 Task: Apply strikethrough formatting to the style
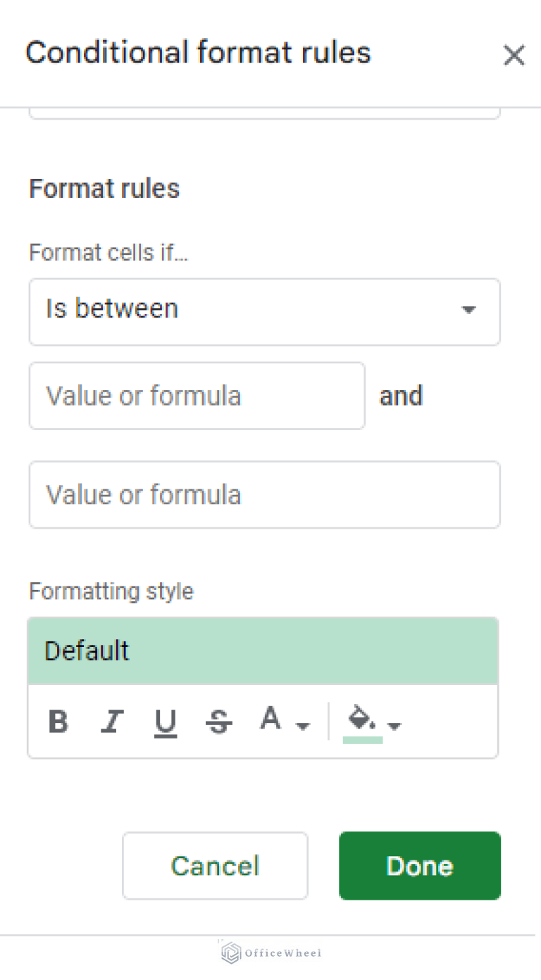219,721
